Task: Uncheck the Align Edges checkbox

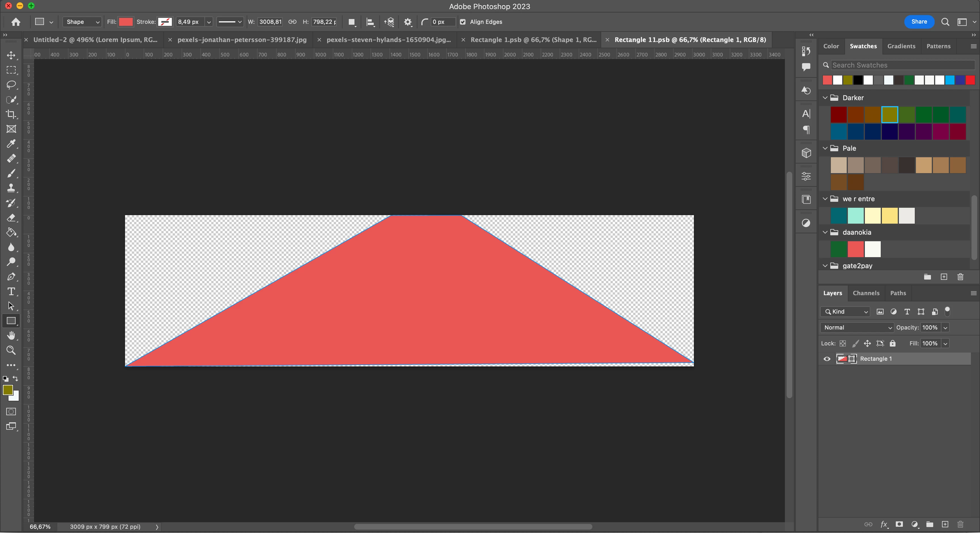Action: [x=462, y=22]
